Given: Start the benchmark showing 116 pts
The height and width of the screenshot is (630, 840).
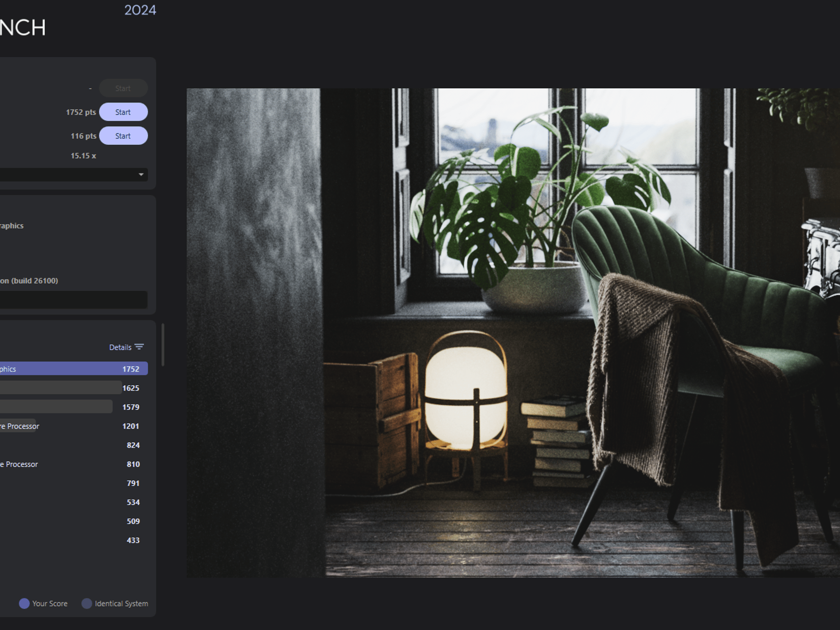Looking at the screenshot, I should tap(123, 136).
